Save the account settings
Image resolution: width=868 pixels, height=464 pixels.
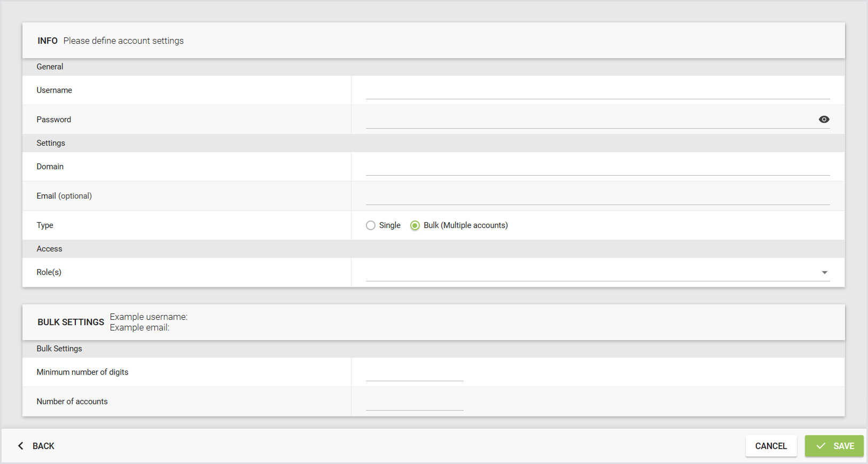tap(834, 446)
